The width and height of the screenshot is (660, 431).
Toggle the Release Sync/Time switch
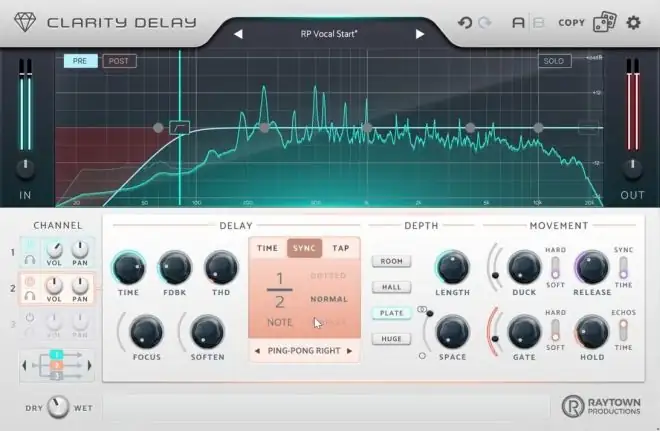pyautogui.click(x=624, y=267)
